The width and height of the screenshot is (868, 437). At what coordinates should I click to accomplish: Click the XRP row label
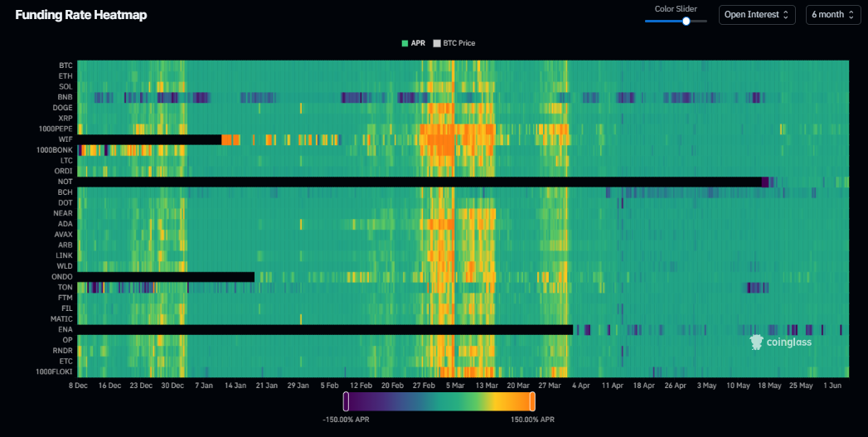point(65,118)
